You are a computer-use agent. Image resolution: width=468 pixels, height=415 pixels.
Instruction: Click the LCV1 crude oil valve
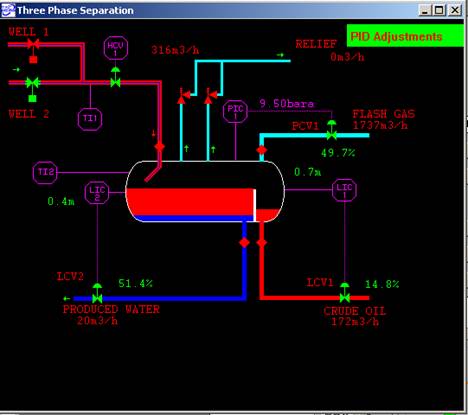point(345,297)
